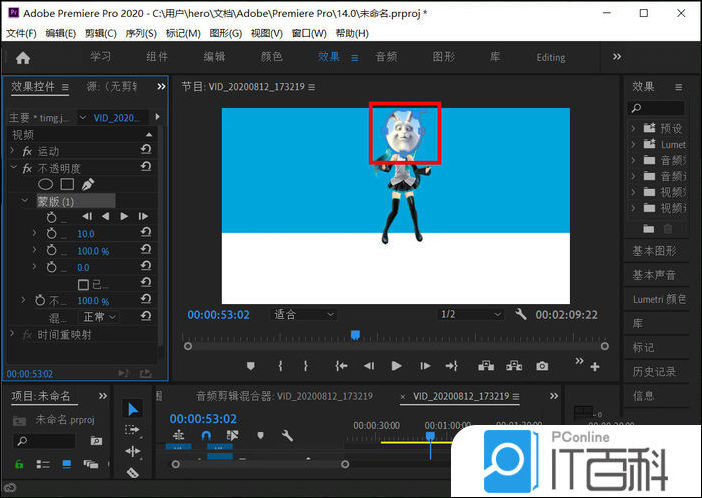Click the Home icon in workspace bar

click(22, 57)
